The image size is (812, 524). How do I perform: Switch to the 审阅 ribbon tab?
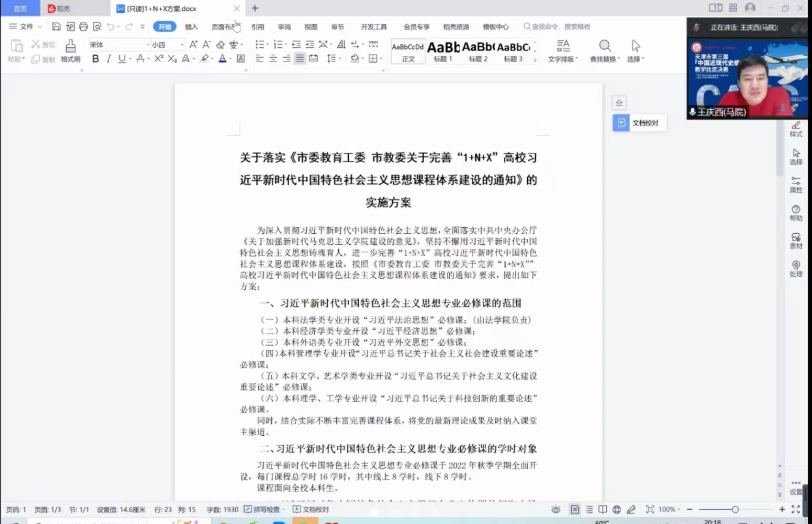pyautogui.click(x=284, y=27)
